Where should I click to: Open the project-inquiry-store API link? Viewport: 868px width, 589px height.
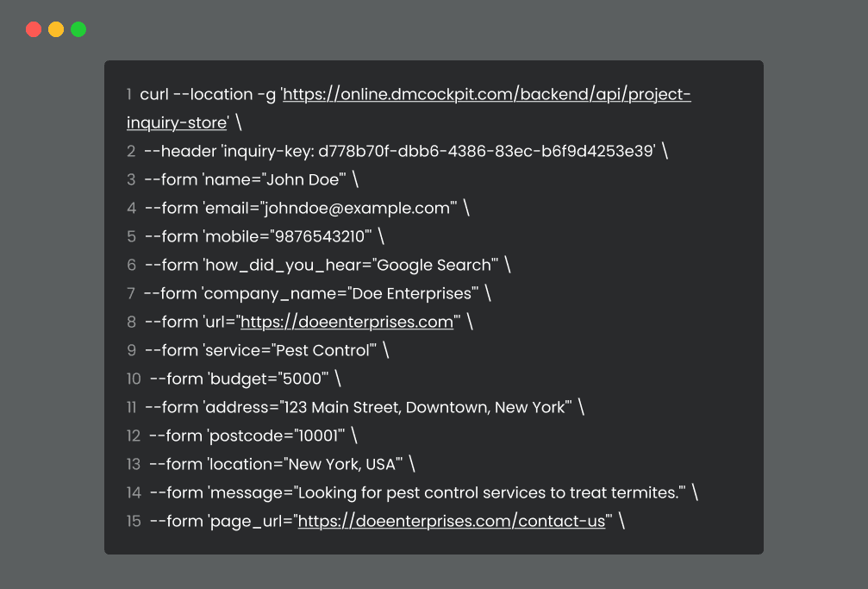tap(485, 95)
